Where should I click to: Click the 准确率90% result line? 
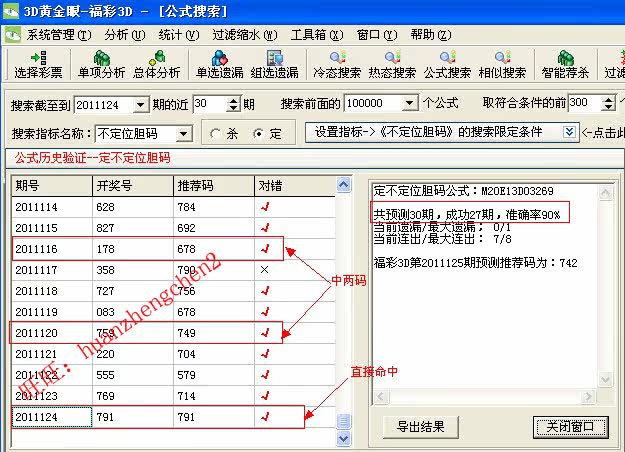(x=467, y=215)
